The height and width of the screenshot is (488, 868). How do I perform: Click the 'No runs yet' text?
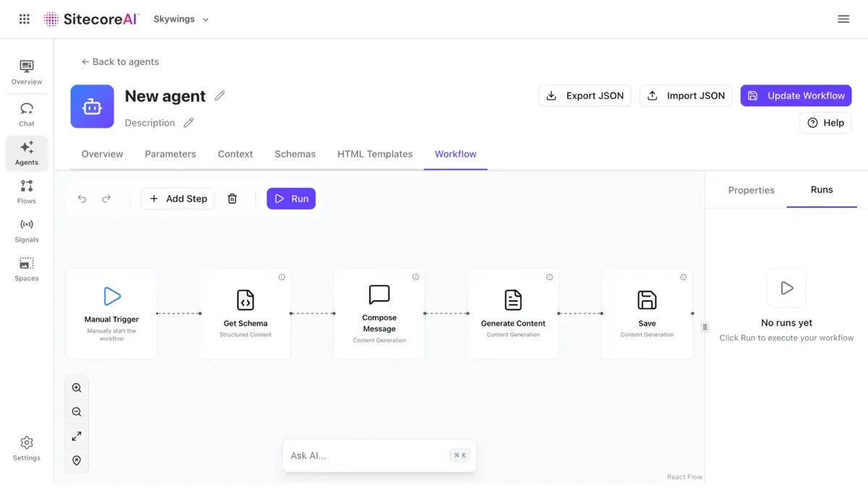pyautogui.click(x=787, y=323)
